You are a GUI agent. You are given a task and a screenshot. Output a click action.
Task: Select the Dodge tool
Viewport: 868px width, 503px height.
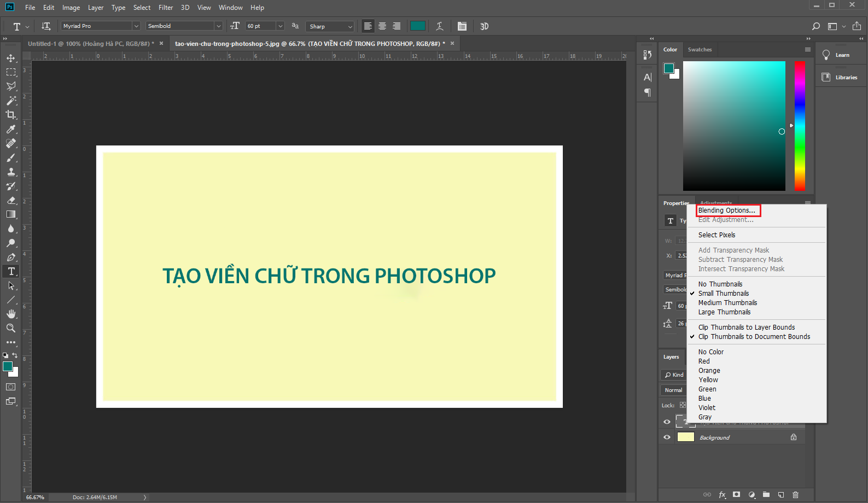11,243
